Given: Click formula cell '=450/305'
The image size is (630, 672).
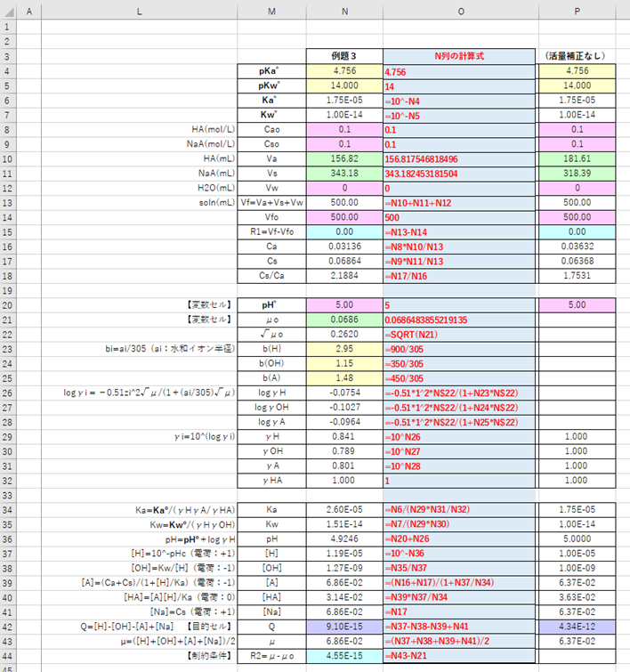Looking at the screenshot, I should [459, 378].
